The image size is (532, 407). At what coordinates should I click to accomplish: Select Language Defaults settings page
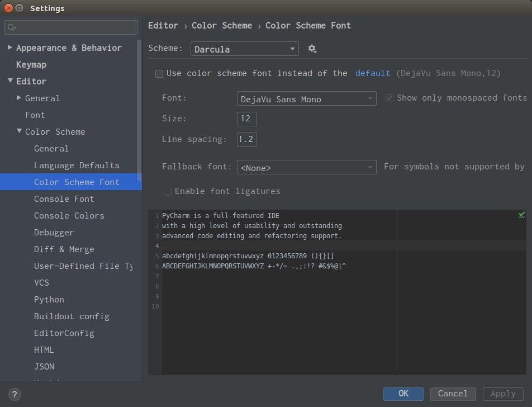pyautogui.click(x=77, y=165)
